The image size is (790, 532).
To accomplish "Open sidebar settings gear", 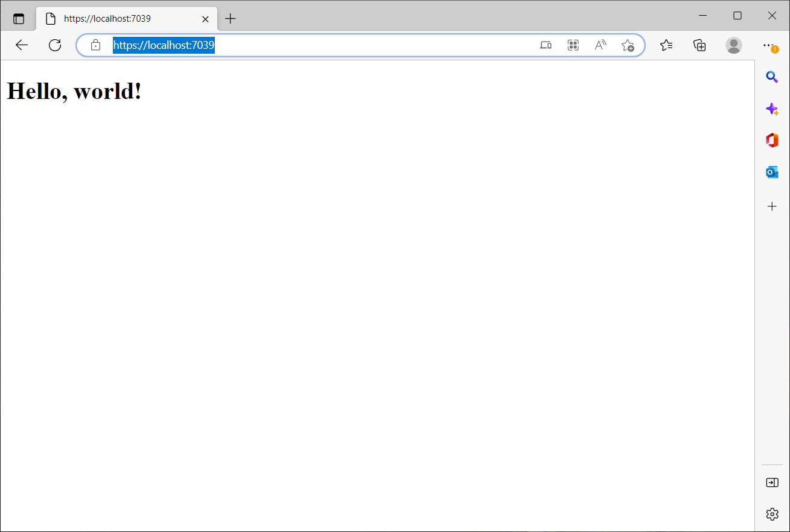I will [x=772, y=514].
